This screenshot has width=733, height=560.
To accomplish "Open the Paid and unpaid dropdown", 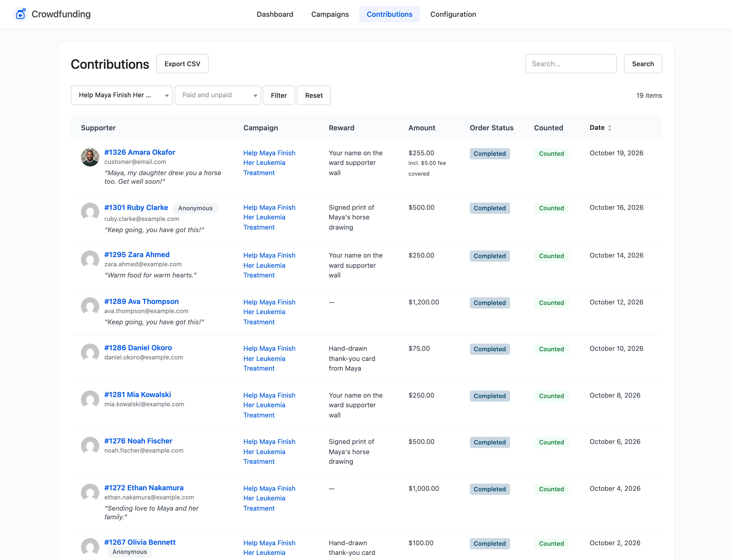I will pos(218,95).
